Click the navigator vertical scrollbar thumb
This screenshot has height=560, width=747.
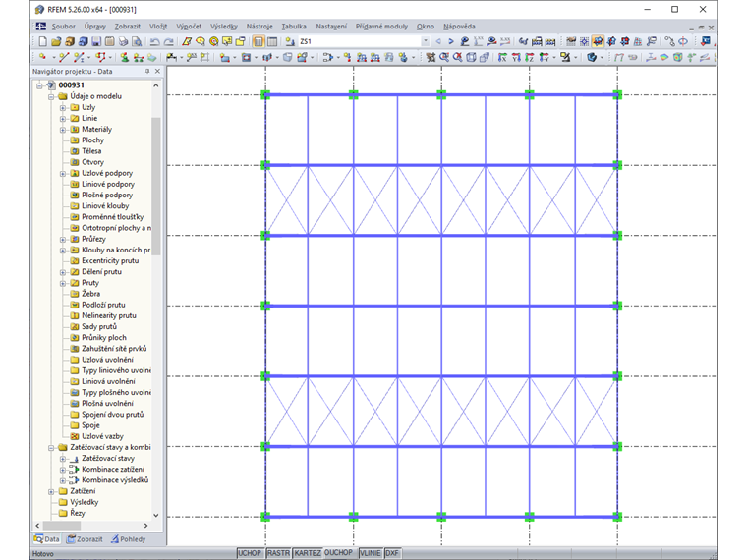tap(155, 186)
